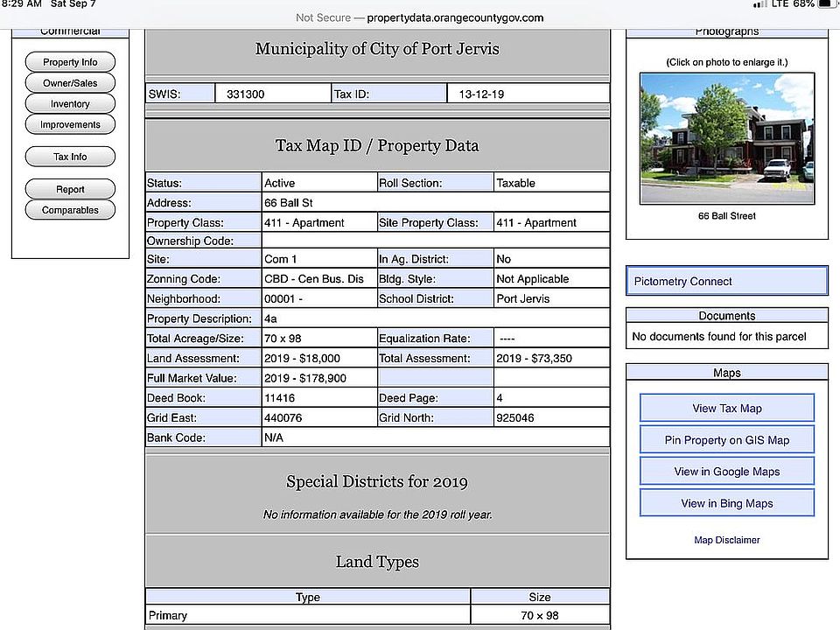Image resolution: width=840 pixels, height=630 pixels.
Task: Click Grid East value 440076
Action: point(283,417)
